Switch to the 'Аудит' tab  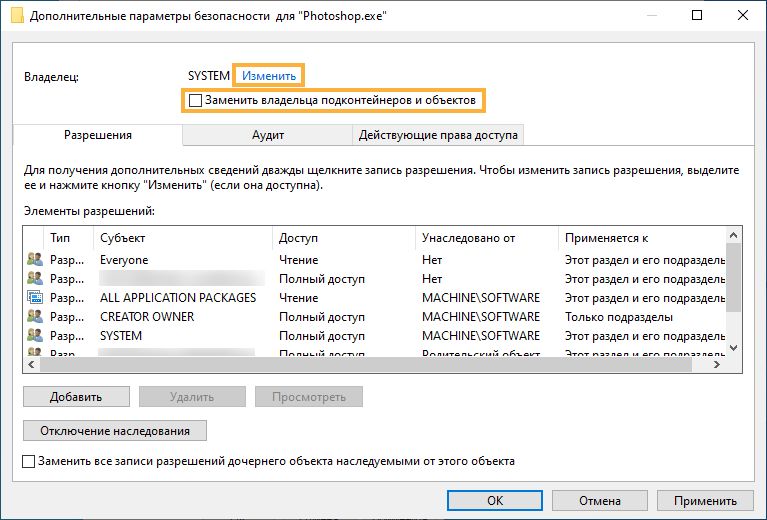[x=268, y=135]
